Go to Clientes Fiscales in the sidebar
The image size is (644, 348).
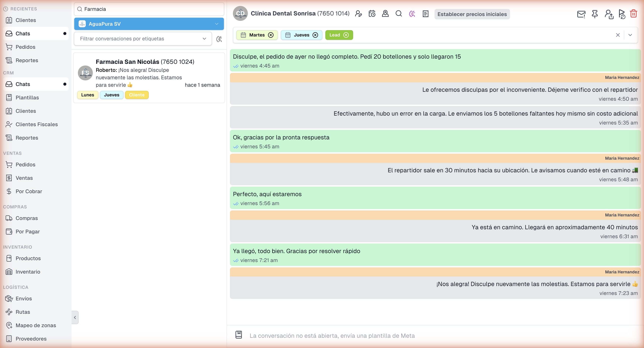pyautogui.click(x=37, y=124)
